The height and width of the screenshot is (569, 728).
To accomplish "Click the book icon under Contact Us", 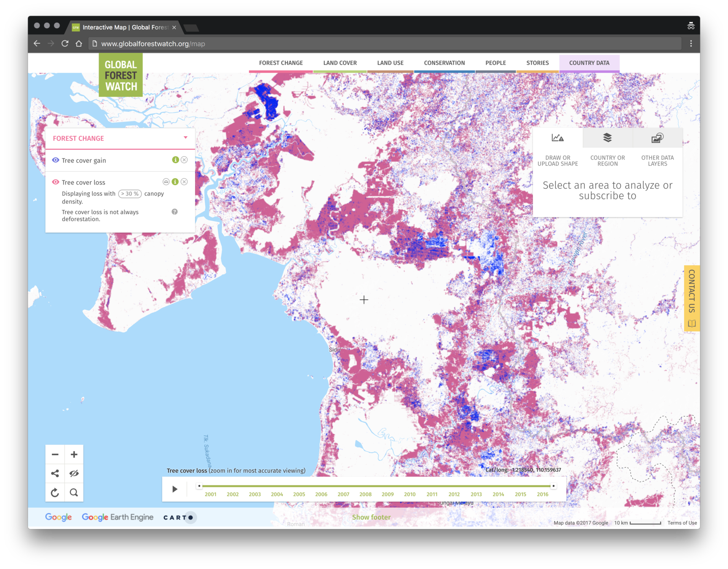I will 692,324.
